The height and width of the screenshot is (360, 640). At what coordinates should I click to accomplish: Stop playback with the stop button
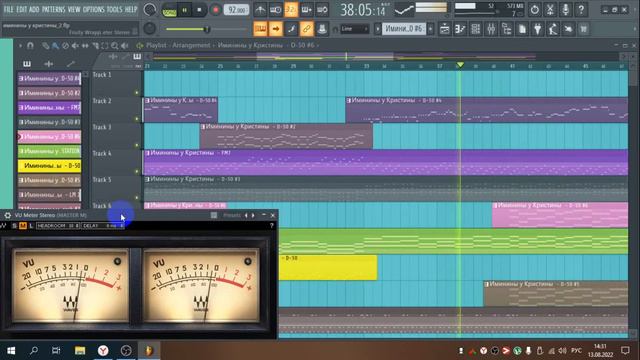point(199,10)
